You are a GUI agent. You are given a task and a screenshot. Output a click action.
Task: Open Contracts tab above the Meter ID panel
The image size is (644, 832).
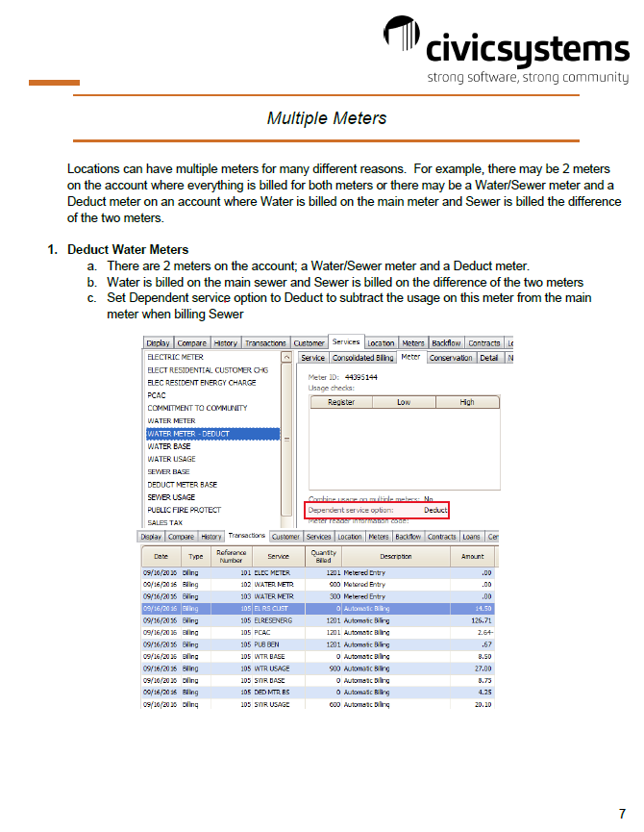coord(483,343)
